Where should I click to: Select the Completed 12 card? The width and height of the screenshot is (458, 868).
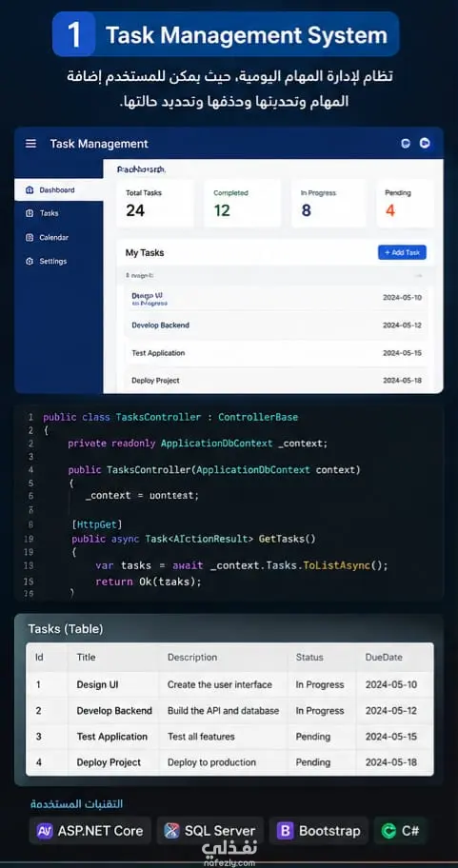(242, 203)
